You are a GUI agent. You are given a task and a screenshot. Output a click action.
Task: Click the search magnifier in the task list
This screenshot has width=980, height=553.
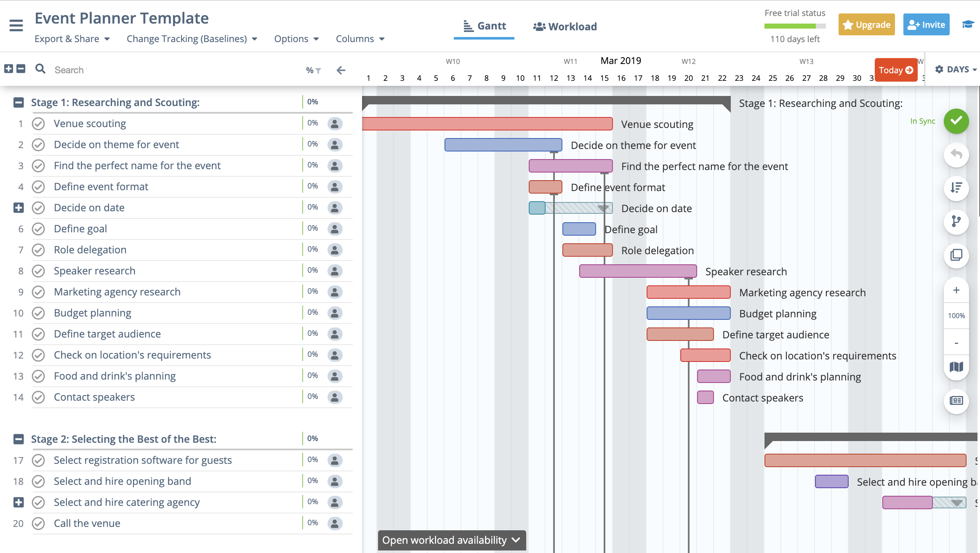pyautogui.click(x=40, y=69)
